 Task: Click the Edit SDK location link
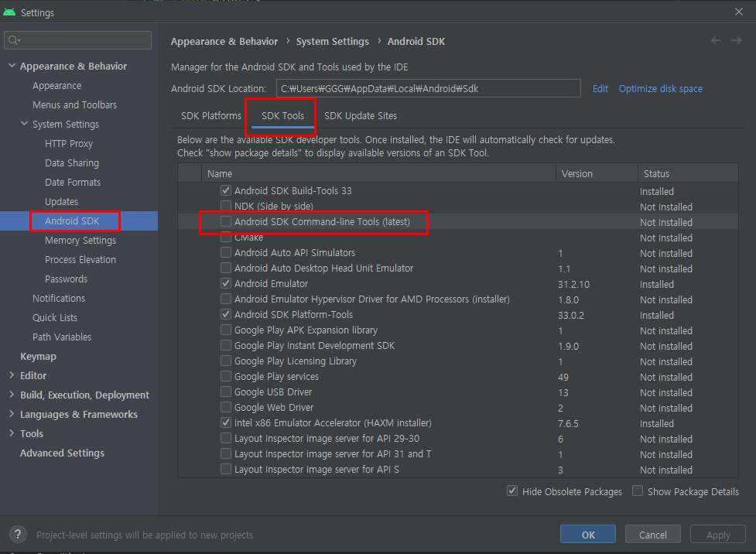tap(600, 89)
